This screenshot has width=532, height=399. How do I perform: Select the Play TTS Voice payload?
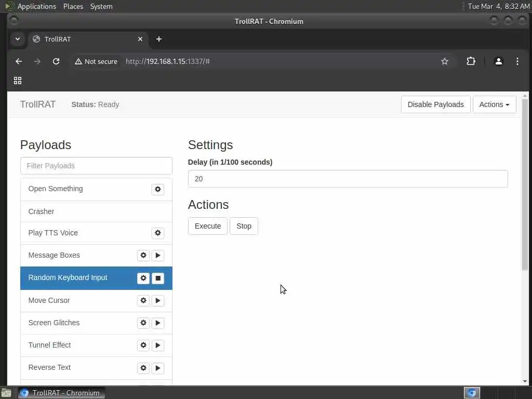(x=96, y=233)
